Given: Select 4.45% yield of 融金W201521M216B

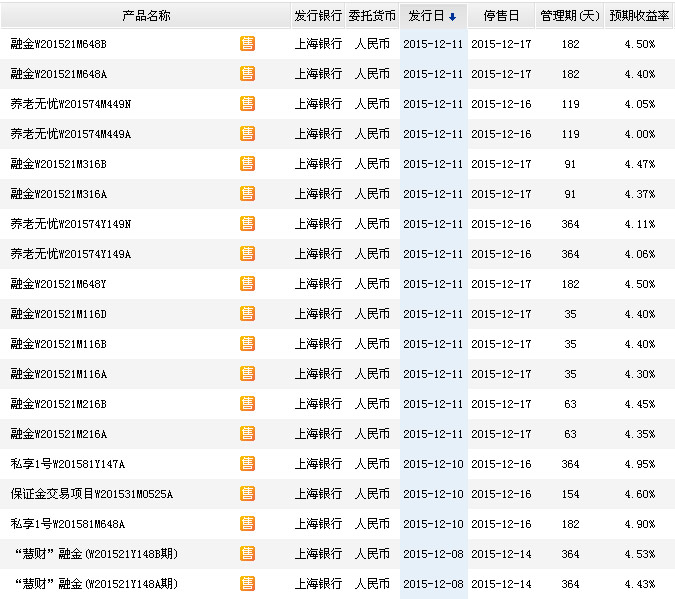Looking at the screenshot, I should pyautogui.click(x=640, y=404).
